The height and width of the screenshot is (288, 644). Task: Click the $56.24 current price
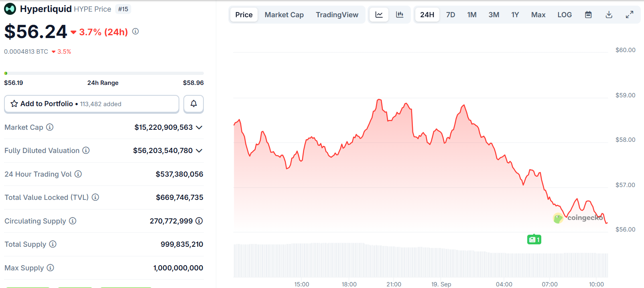(x=36, y=32)
